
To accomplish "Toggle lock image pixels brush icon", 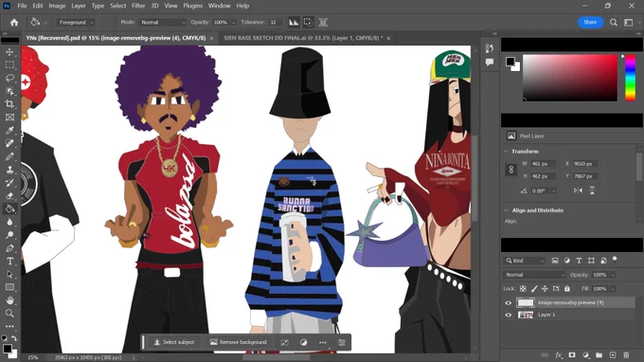I will (534, 289).
